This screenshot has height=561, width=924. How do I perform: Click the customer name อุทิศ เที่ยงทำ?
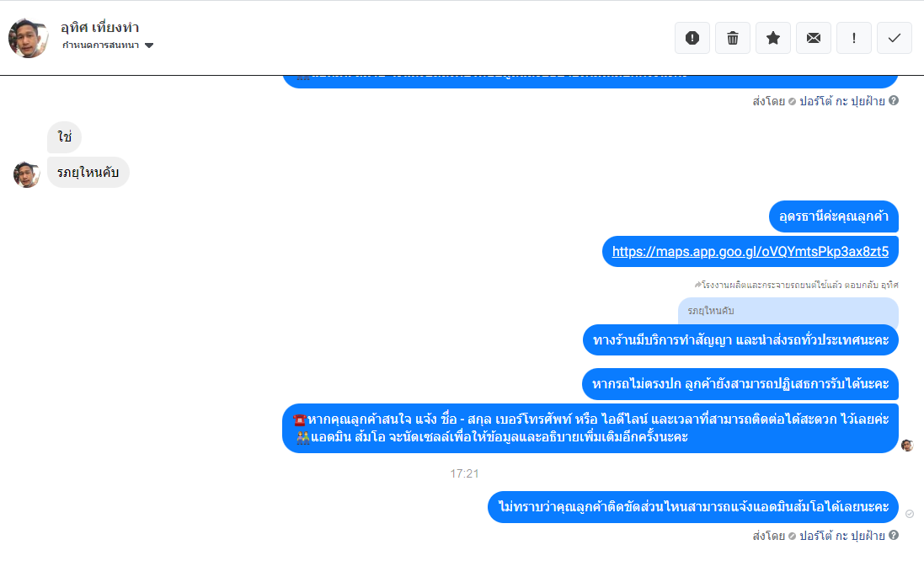coord(99,27)
